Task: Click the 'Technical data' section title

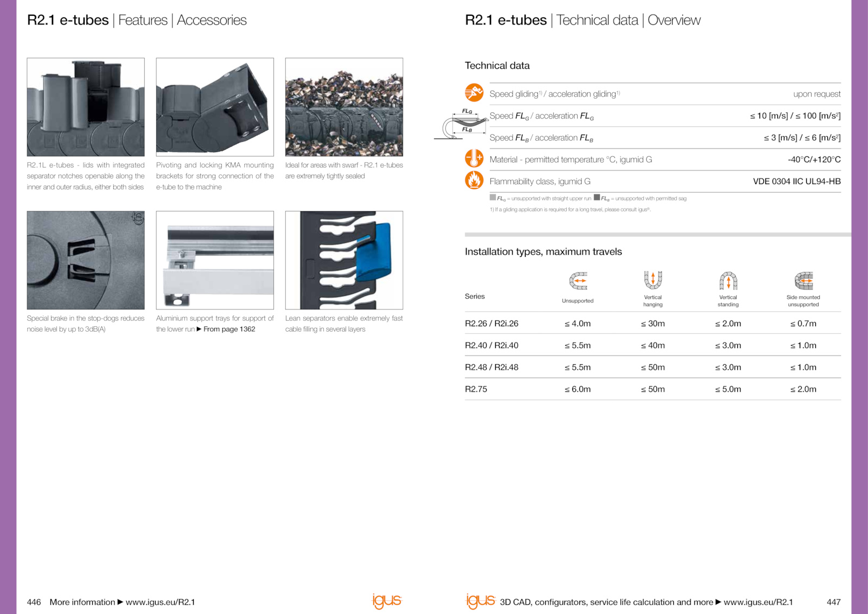Action: 497,66
